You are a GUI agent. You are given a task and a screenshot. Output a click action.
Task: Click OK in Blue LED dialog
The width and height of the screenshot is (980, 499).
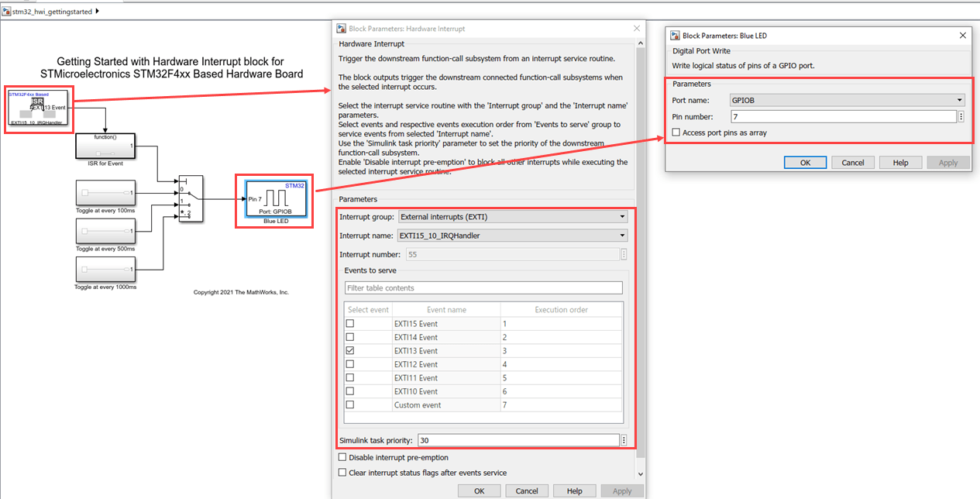[805, 163]
